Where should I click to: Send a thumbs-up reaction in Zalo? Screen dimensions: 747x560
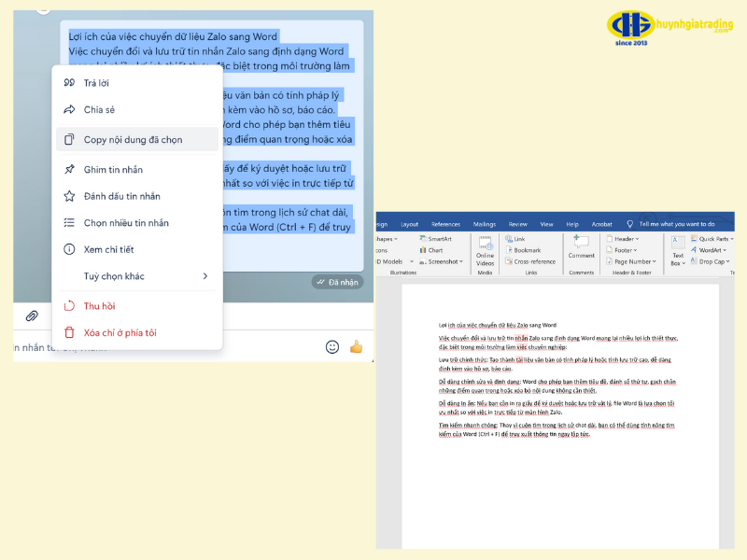coord(358,346)
